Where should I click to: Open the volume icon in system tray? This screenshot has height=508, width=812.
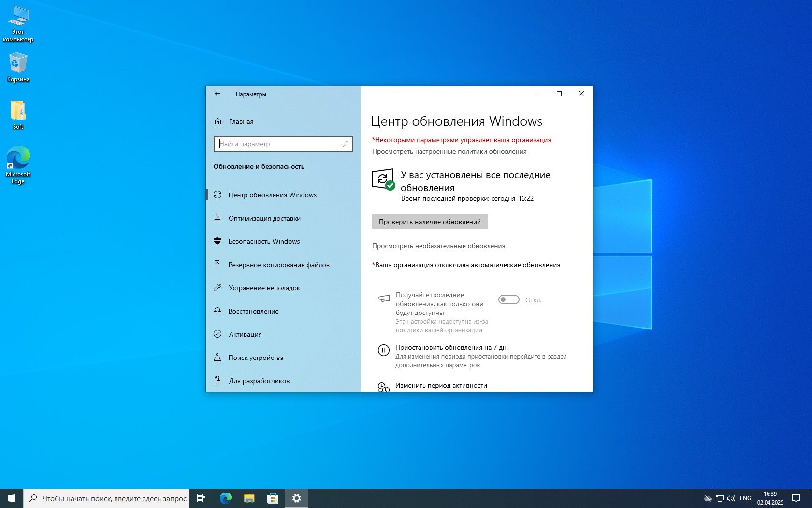tap(731, 498)
